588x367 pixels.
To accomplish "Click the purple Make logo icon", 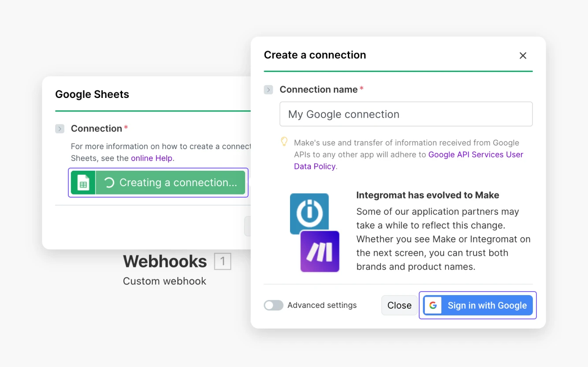I will tap(319, 251).
